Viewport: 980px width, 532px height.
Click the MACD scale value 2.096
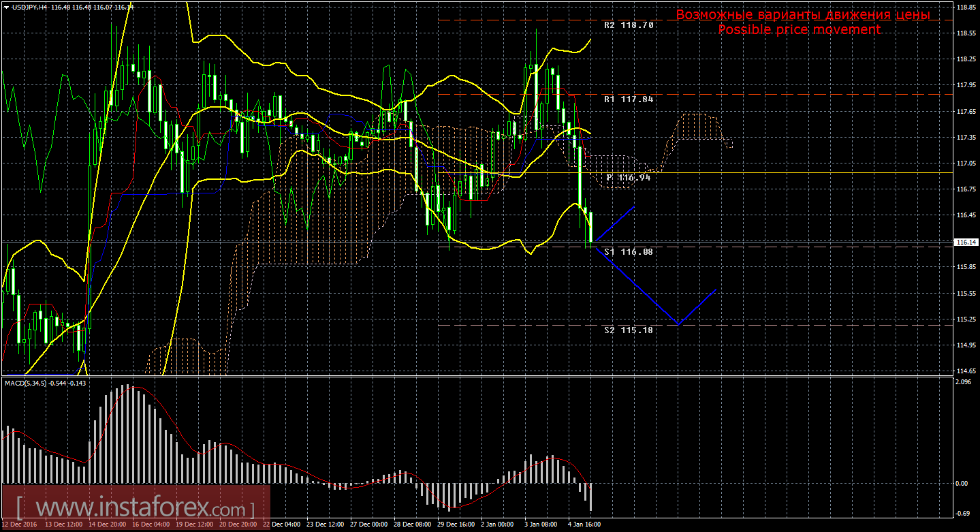(x=965, y=382)
